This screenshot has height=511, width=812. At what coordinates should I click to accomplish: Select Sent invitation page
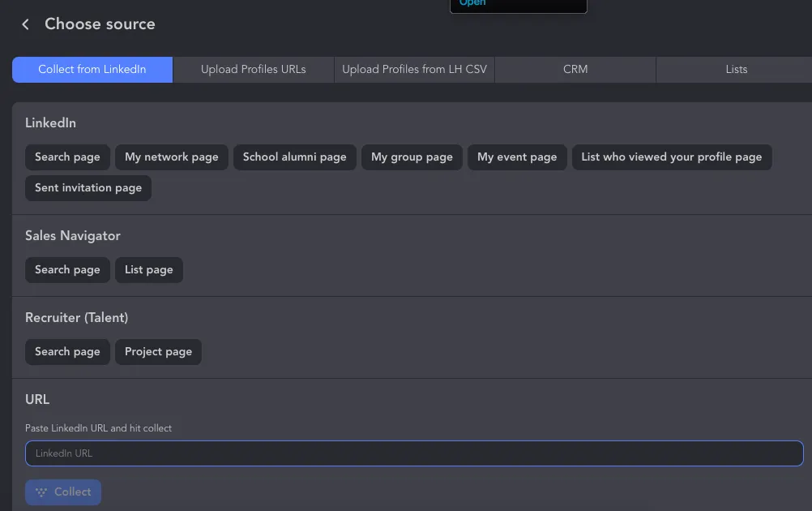pos(88,188)
